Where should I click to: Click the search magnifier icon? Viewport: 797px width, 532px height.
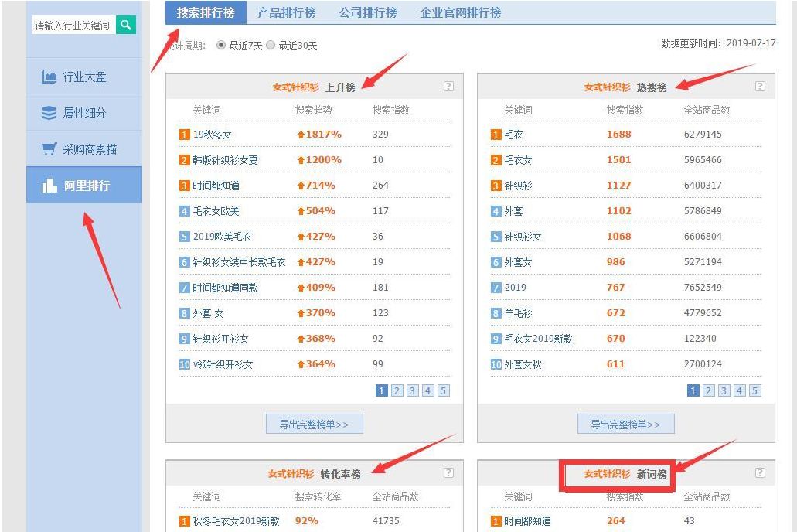point(125,25)
